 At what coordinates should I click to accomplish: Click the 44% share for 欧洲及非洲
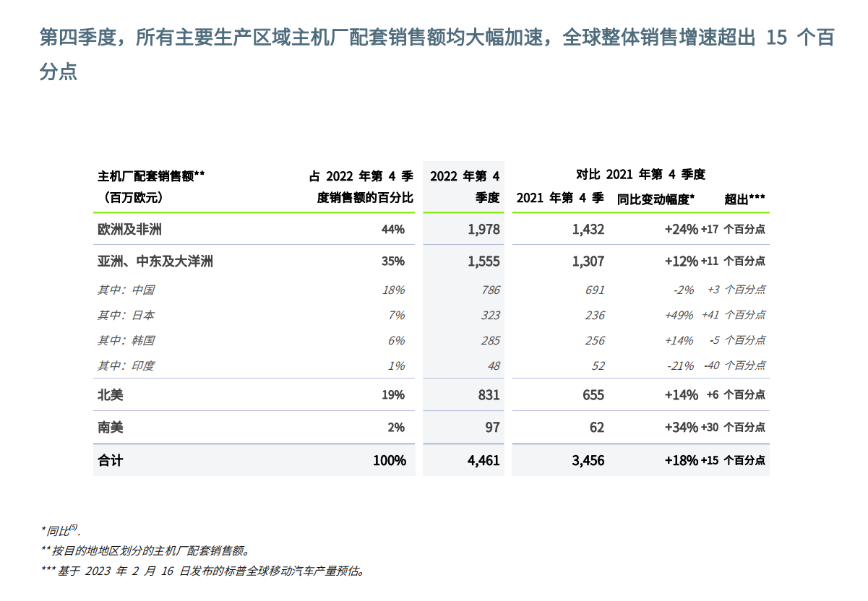point(393,230)
